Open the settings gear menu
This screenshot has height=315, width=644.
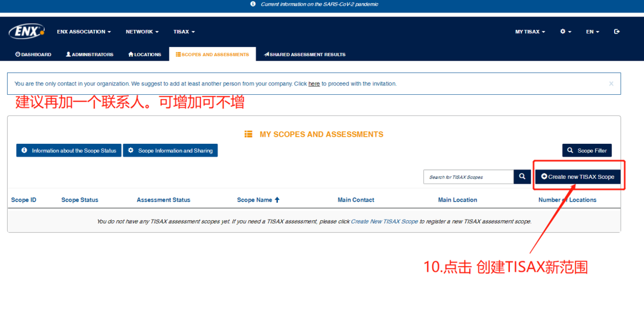coord(565,32)
